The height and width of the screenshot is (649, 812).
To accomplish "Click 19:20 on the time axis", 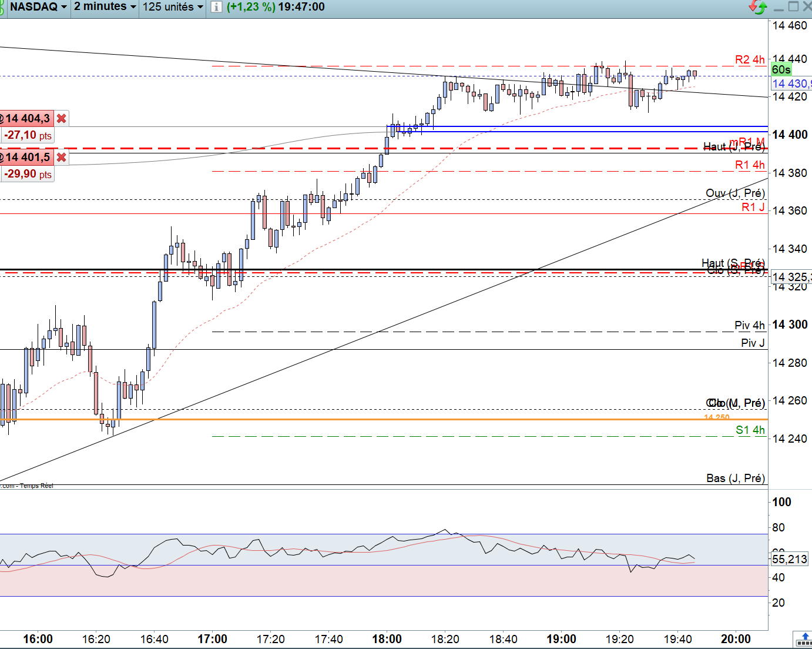I will (x=620, y=639).
